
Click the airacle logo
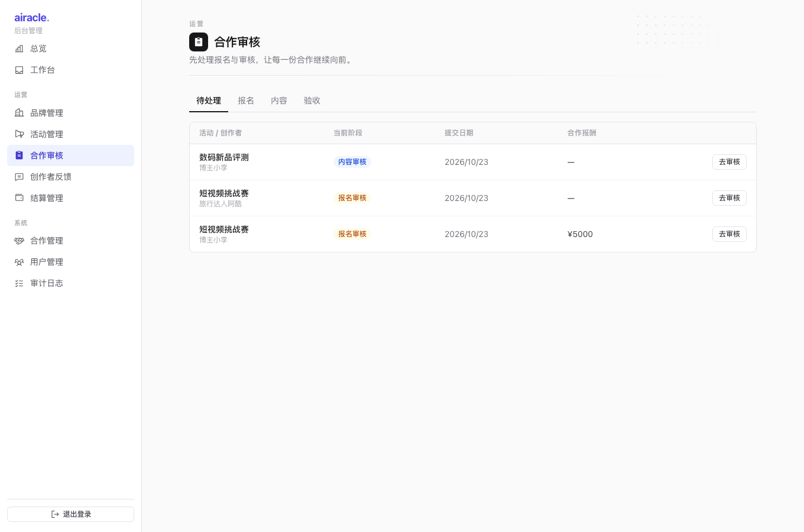click(x=32, y=18)
